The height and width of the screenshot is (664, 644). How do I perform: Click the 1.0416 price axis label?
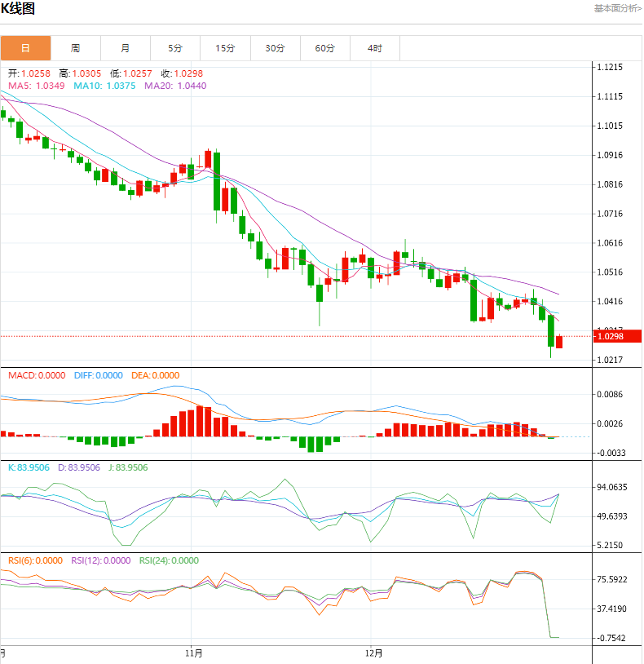(x=610, y=302)
